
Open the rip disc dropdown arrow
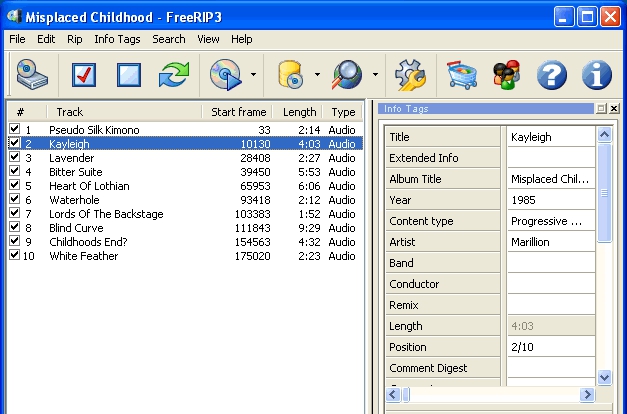click(254, 74)
